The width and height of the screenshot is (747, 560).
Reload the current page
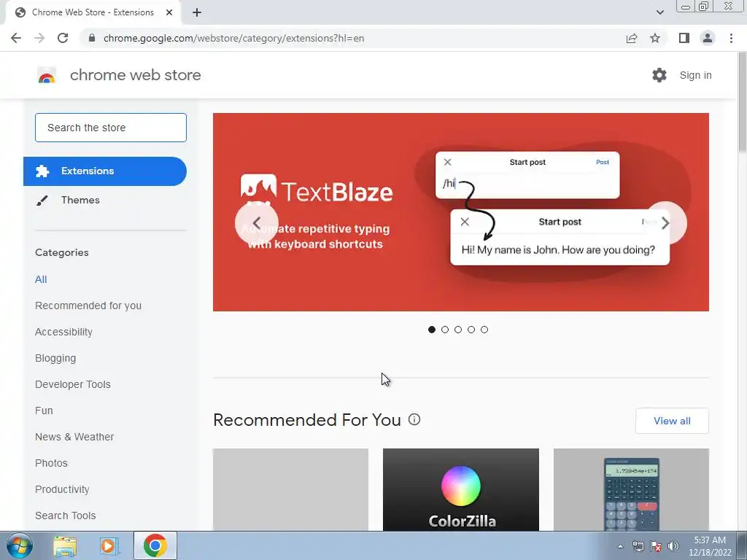[x=63, y=38]
